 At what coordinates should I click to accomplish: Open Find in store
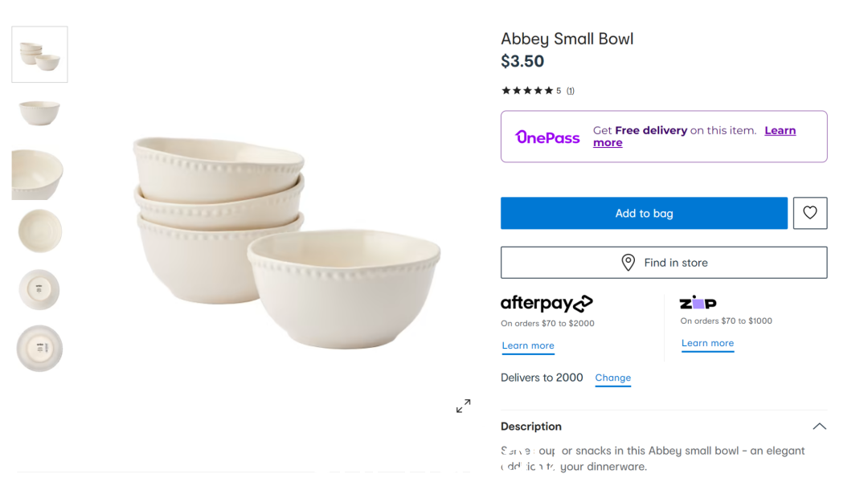coord(664,262)
